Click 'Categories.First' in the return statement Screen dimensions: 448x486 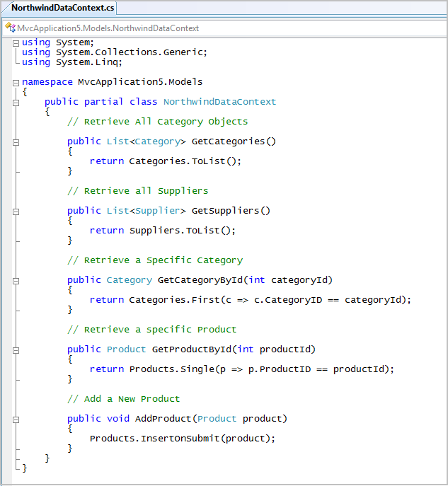[174, 300]
